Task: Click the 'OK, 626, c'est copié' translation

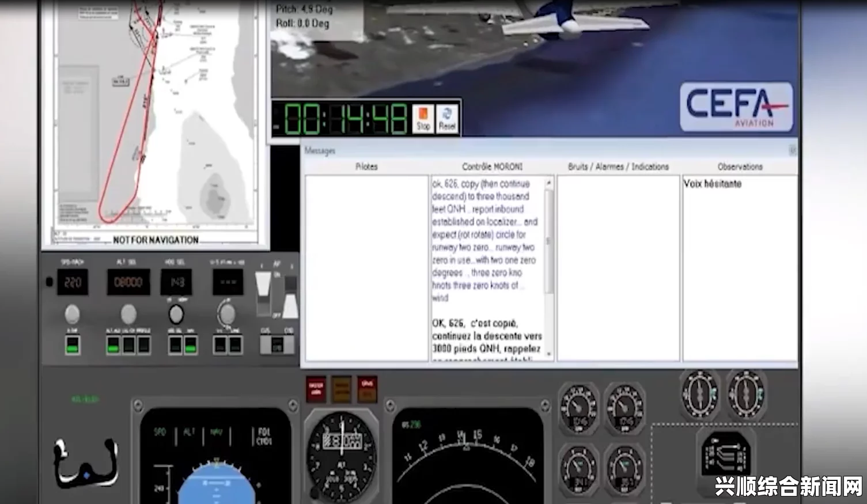Action: pyautogui.click(x=487, y=340)
